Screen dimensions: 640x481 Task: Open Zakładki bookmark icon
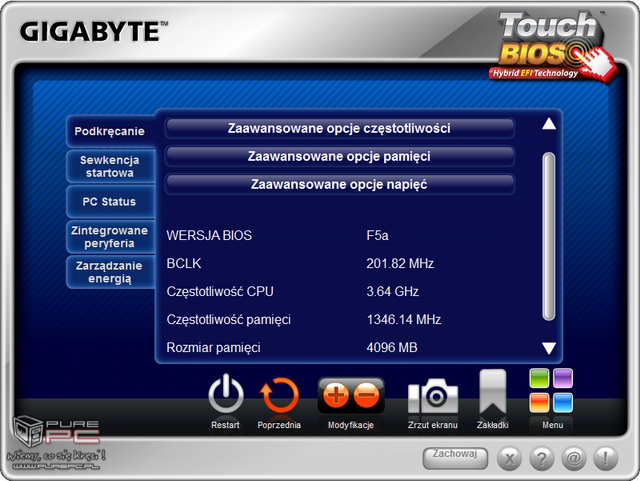(493, 392)
